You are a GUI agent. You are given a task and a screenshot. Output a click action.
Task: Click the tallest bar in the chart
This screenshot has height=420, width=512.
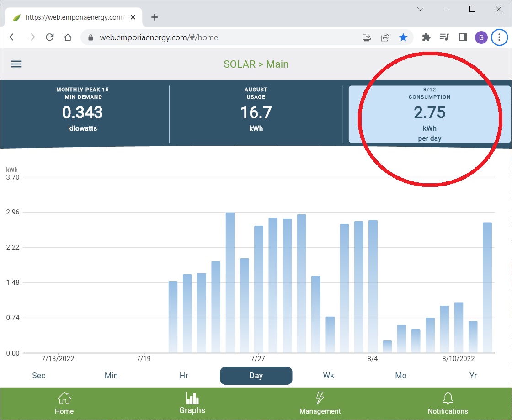230,283
